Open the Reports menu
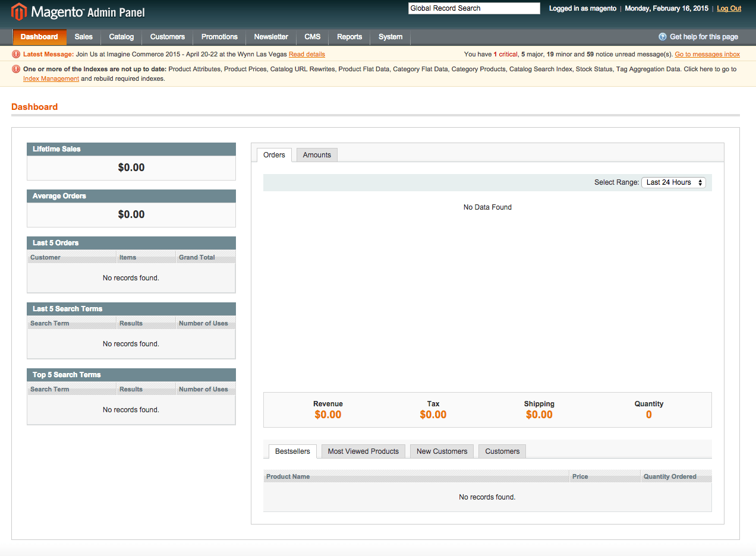Image resolution: width=756 pixels, height=556 pixels. [349, 37]
